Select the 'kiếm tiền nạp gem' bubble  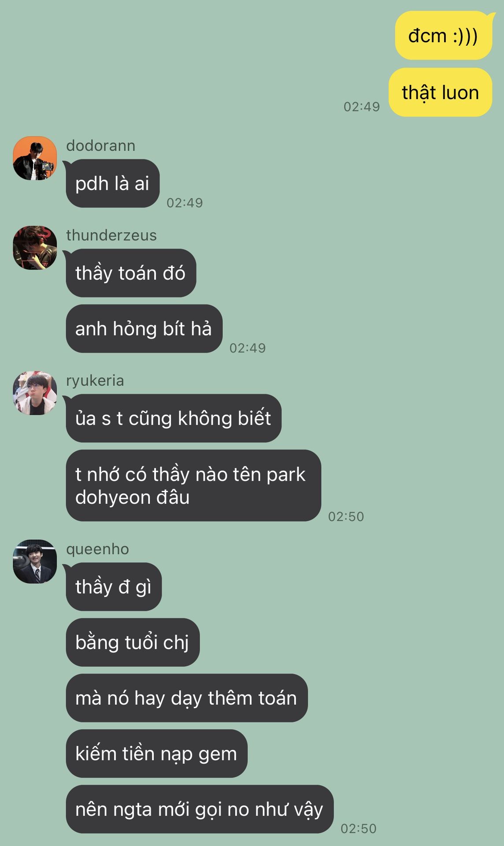point(156,753)
